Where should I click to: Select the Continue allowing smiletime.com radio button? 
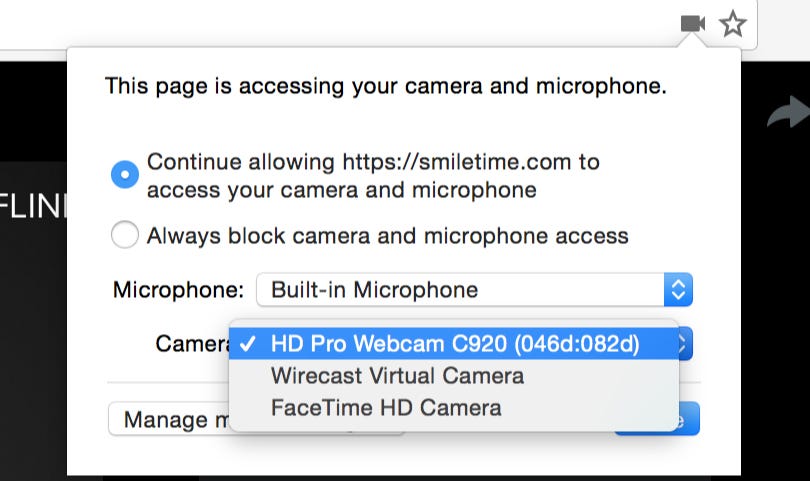[125, 175]
